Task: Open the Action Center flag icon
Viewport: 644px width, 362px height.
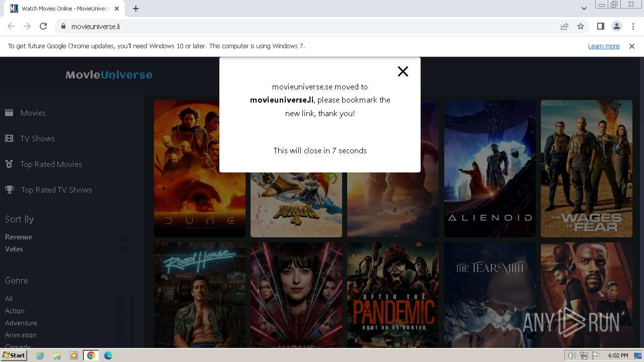Action: [x=596, y=355]
